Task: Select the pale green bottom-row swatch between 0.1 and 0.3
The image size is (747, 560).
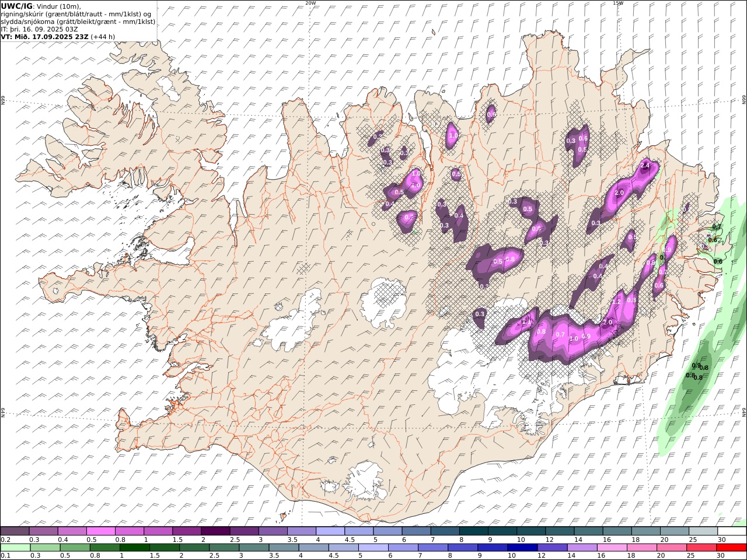Action: coord(15,548)
